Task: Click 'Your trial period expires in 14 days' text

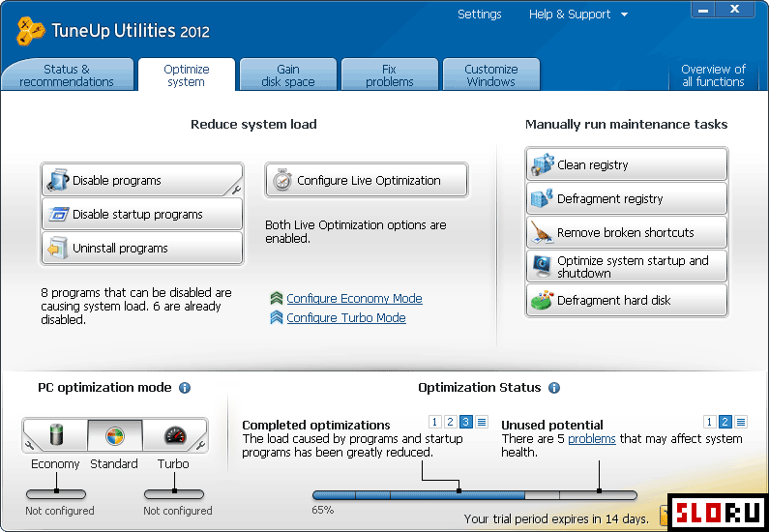Action: [x=556, y=518]
